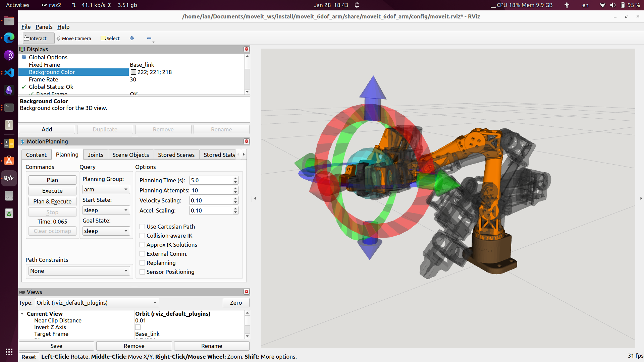Viewport: 644px width, 362px height.
Task: Enable Use Cartesian Path
Action: [x=142, y=227]
